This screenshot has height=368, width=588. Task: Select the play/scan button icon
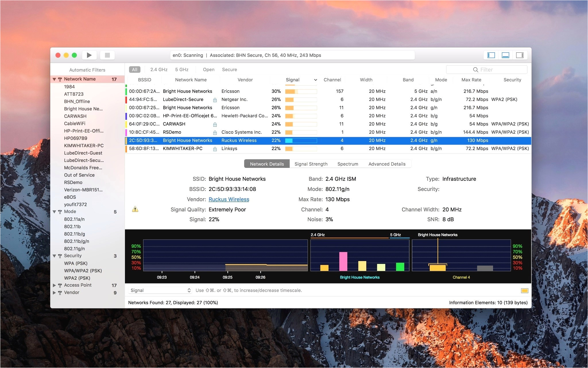click(91, 55)
